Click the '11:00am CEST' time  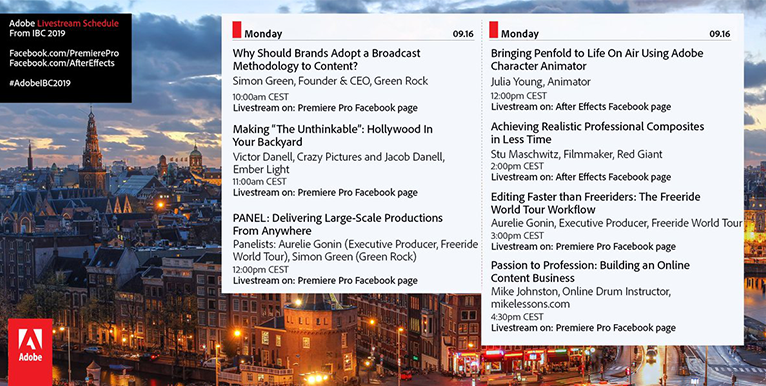pos(259,182)
